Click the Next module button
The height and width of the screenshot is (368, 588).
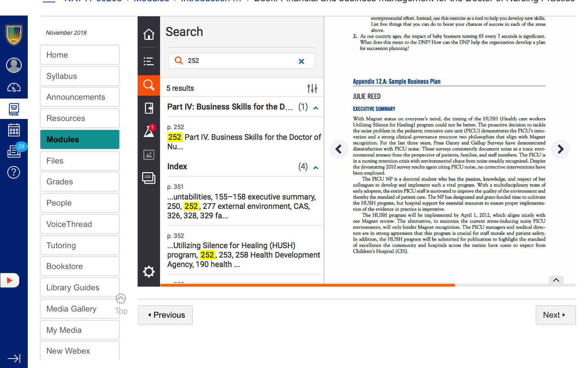pos(555,315)
